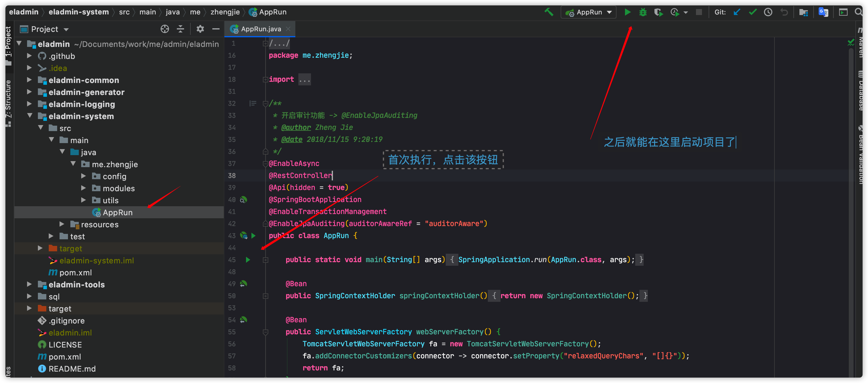The width and height of the screenshot is (868, 383).
Task: Show Git history clock icon
Action: tap(768, 12)
